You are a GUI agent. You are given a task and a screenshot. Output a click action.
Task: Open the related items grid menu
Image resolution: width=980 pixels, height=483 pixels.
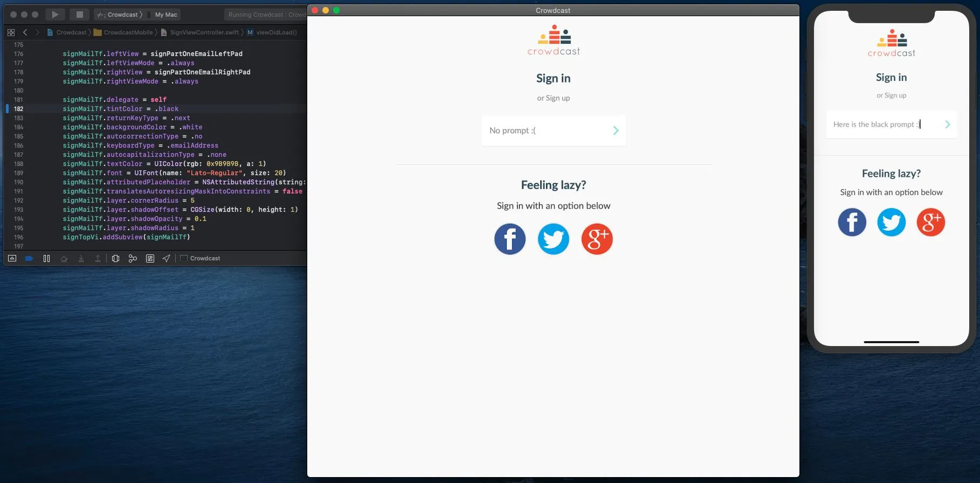point(11,32)
